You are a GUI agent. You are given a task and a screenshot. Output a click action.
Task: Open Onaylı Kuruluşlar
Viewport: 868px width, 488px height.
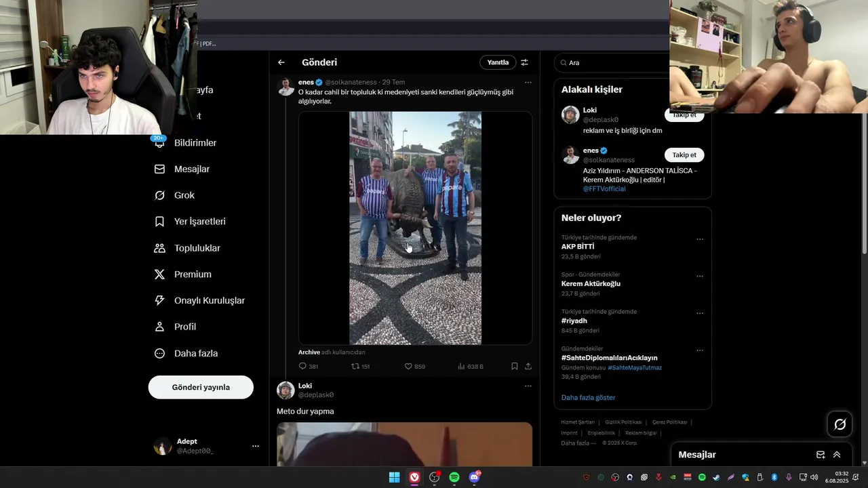(199, 300)
